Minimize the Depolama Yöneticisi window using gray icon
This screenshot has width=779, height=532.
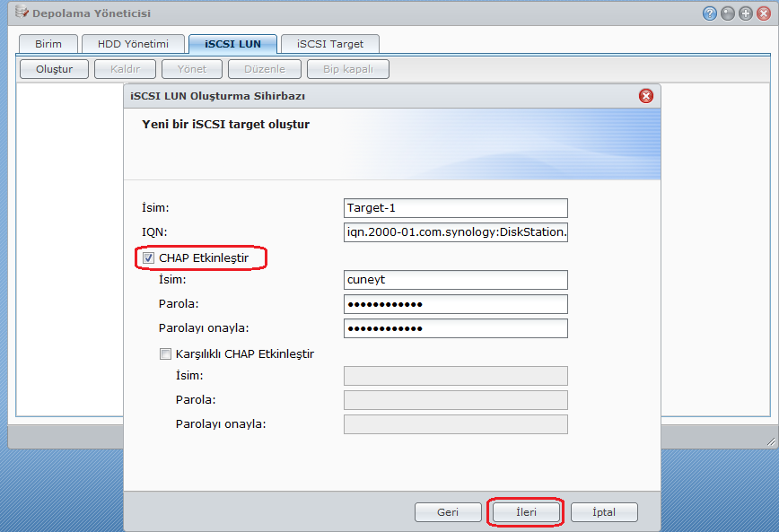click(728, 13)
